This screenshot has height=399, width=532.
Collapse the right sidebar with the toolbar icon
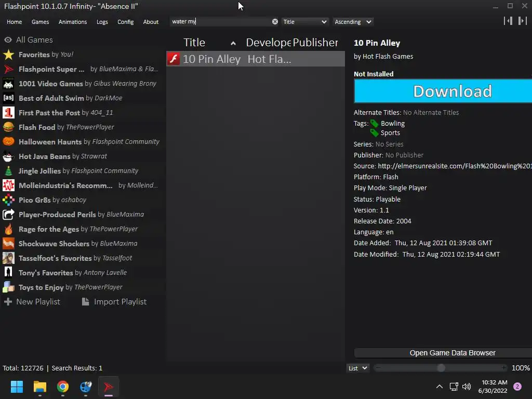(523, 21)
